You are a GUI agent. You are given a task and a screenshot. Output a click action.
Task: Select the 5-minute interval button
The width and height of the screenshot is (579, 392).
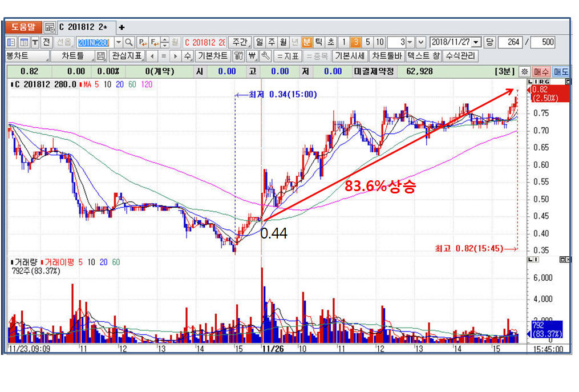click(x=368, y=42)
